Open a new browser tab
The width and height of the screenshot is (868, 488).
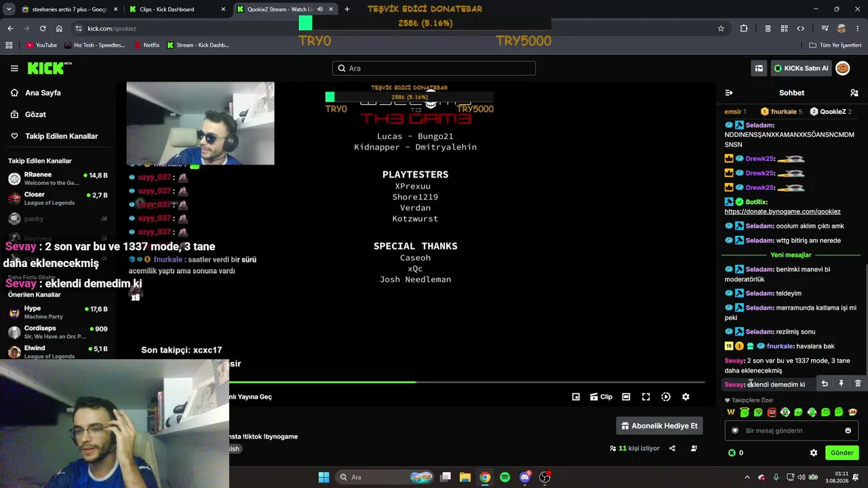[x=347, y=9]
